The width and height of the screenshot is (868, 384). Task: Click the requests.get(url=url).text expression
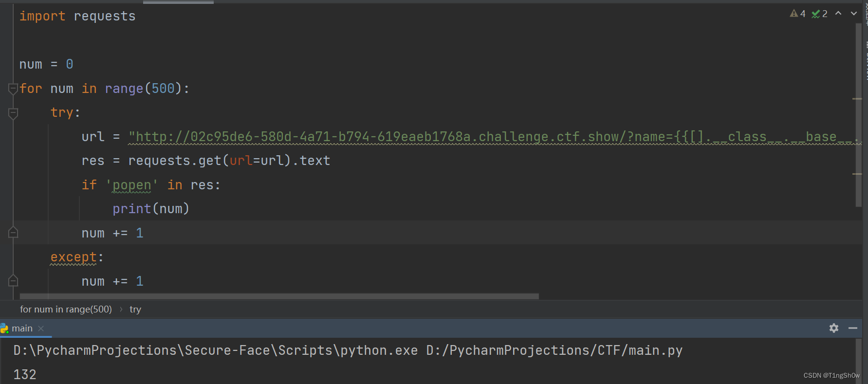click(x=229, y=161)
